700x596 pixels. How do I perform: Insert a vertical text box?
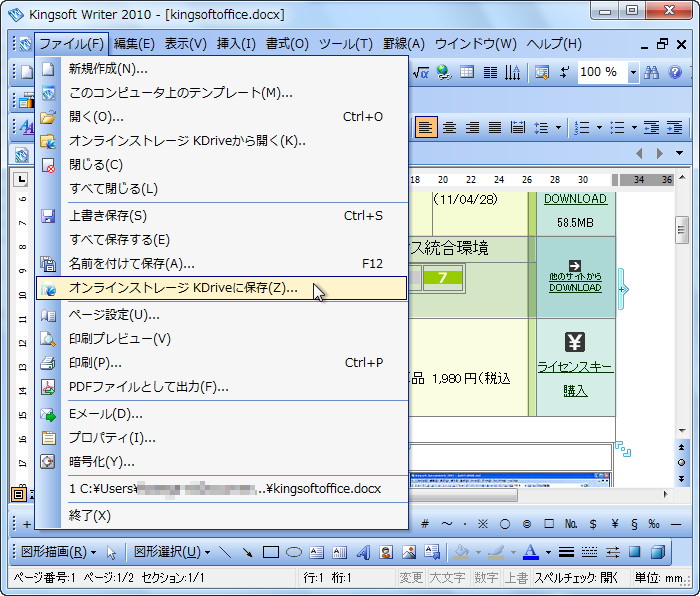[340, 553]
